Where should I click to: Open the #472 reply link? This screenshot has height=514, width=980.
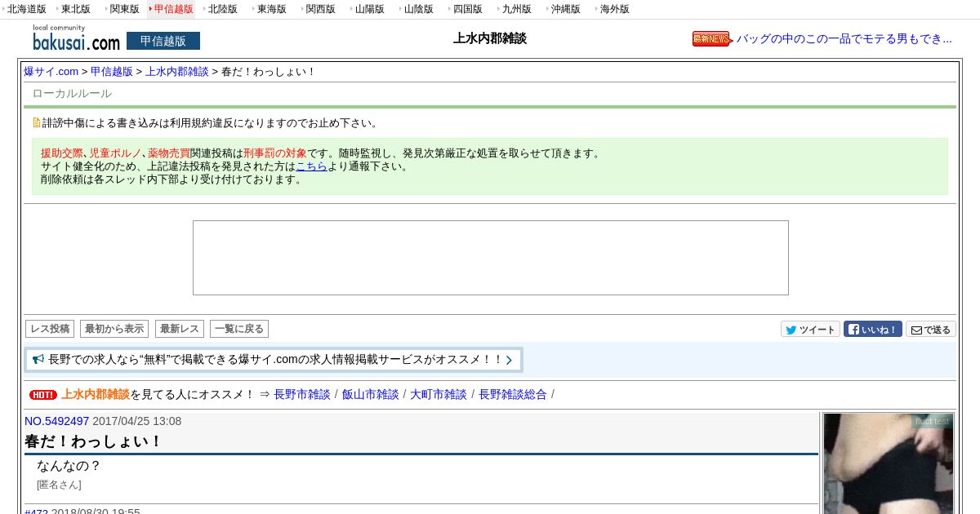[37, 512]
